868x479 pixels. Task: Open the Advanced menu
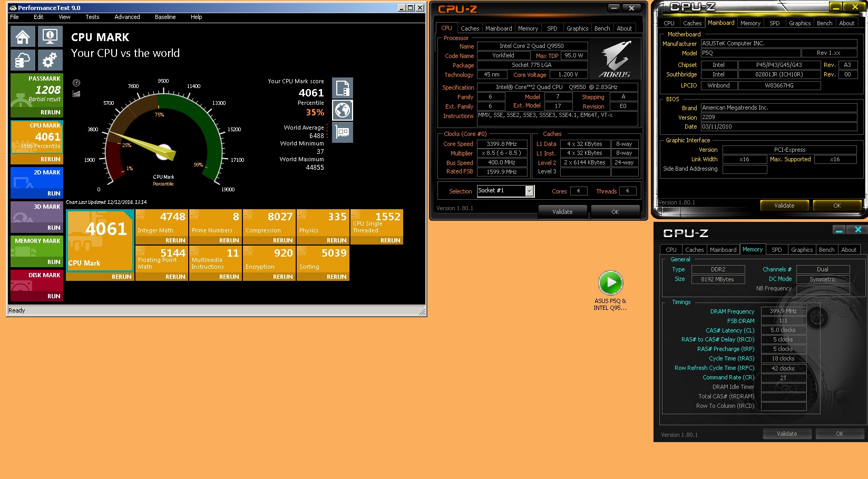tap(127, 17)
